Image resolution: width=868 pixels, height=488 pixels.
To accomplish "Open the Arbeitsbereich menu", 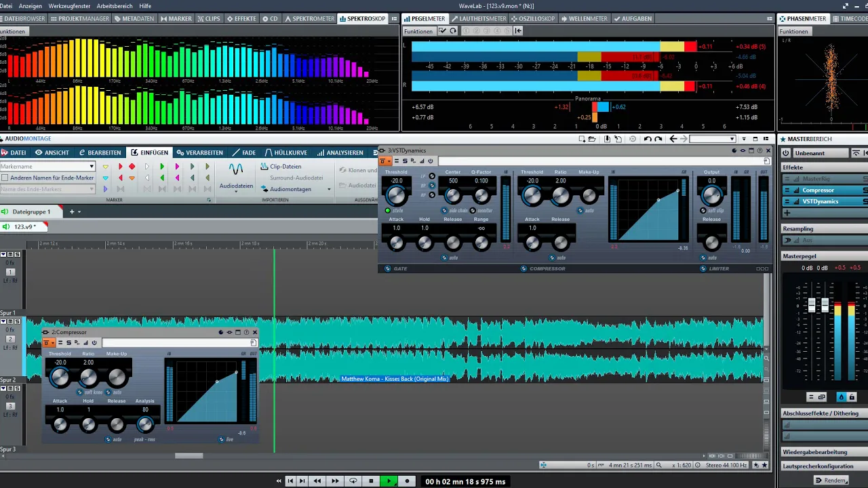I will 115,5.
